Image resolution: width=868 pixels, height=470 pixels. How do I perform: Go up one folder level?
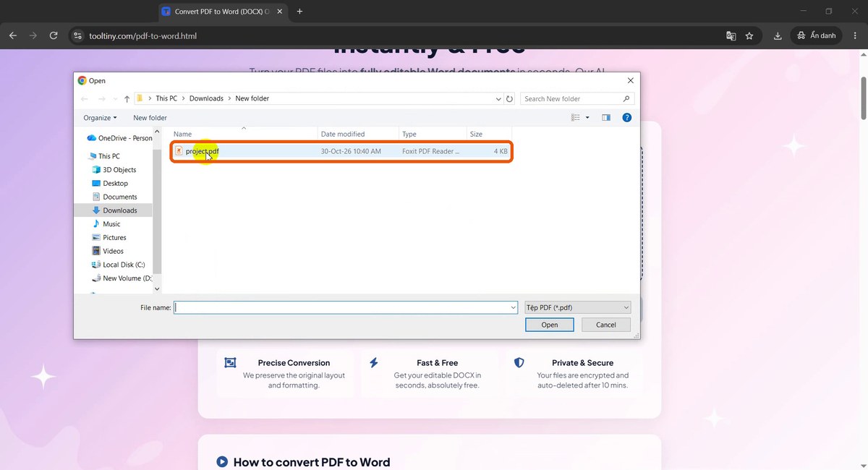[x=127, y=98]
